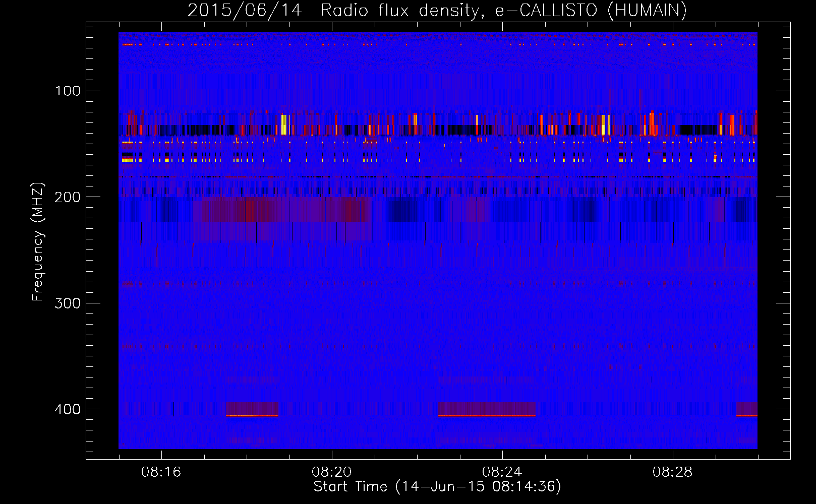The width and height of the screenshot is (816, 504).
Task: Click the 08:20 time tick label
Action: [332, 472]
